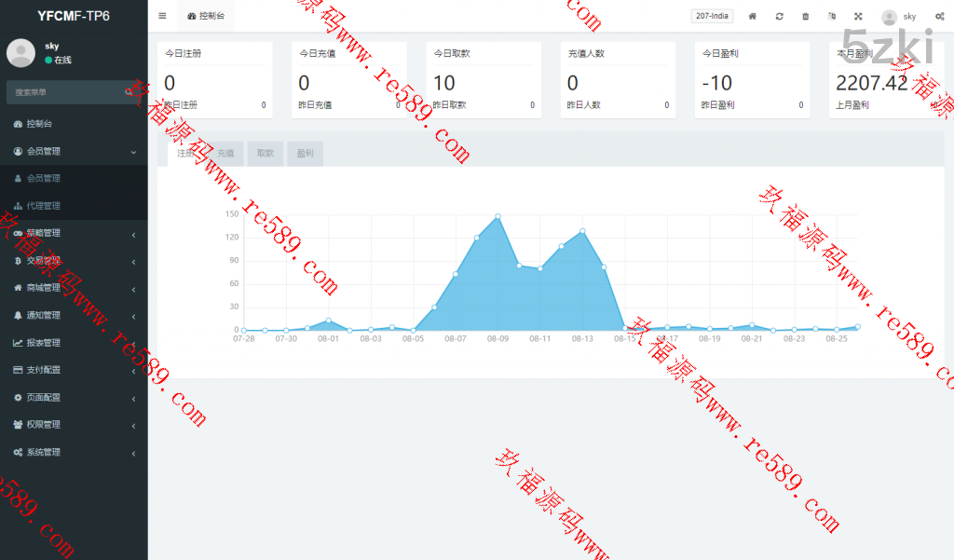The image size is (954, 560).
Task: Open the 控制台 page tab
Action: [x=206, y=16]
